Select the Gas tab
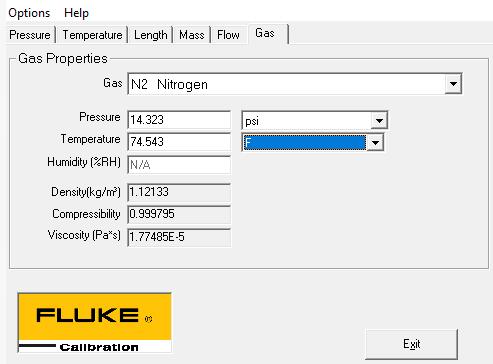Screen dimensions: 493x364 point(267,33)
